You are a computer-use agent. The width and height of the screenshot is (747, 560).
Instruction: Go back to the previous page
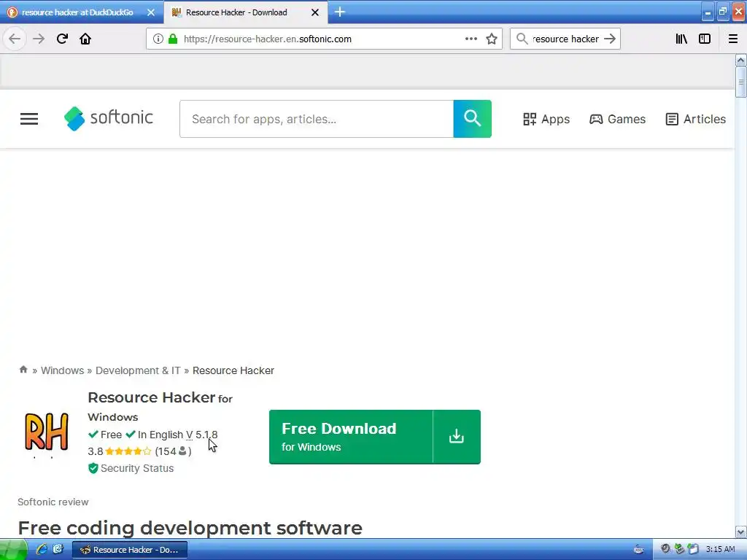(x=15, y=39)
